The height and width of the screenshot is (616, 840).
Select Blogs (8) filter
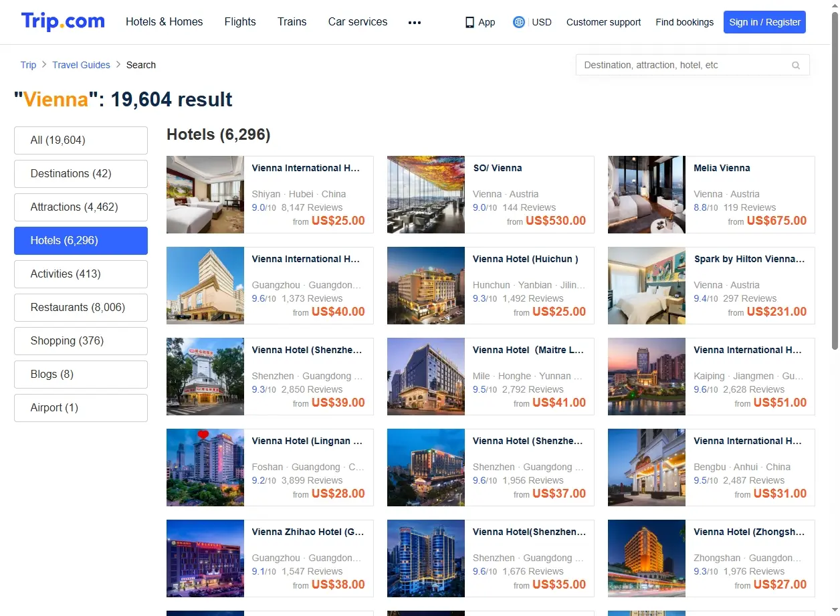(x=81, y=375)
